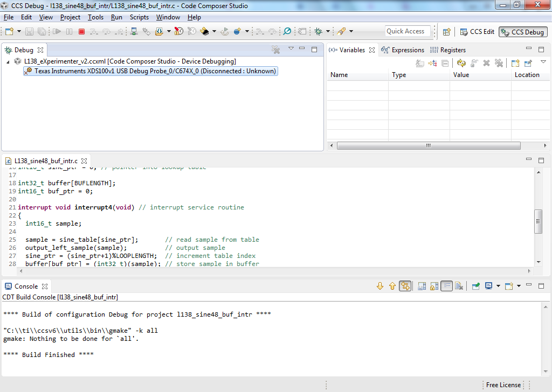Image resolution: width=552 pixels, height=392 pixels.
Task: Click in the Quick Access field
Action: point(408,31)
